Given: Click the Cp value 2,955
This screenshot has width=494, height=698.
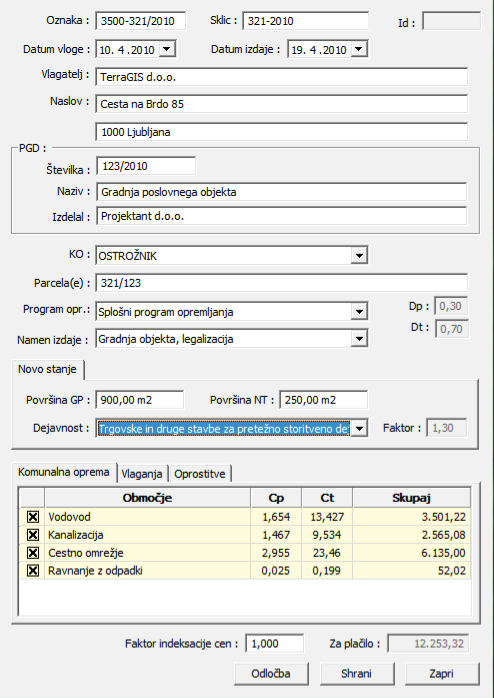Looking at the screenshot, I should coord(276,553).
